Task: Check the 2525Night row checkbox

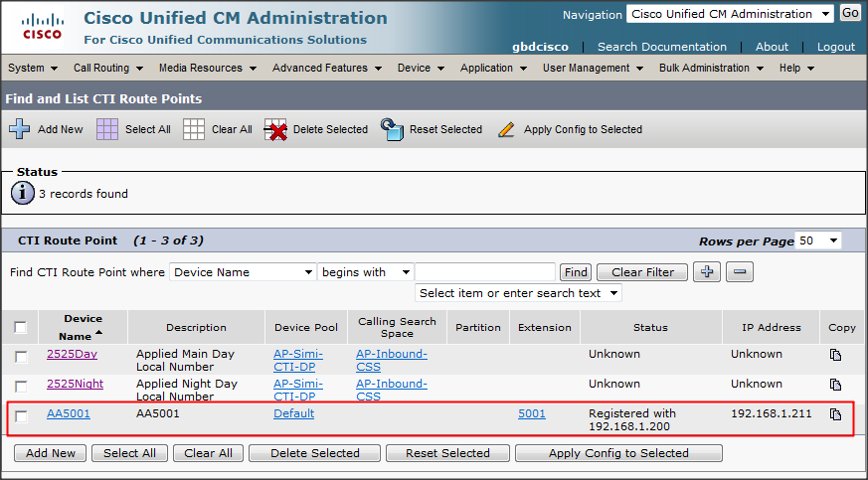Action: (21, 387)
